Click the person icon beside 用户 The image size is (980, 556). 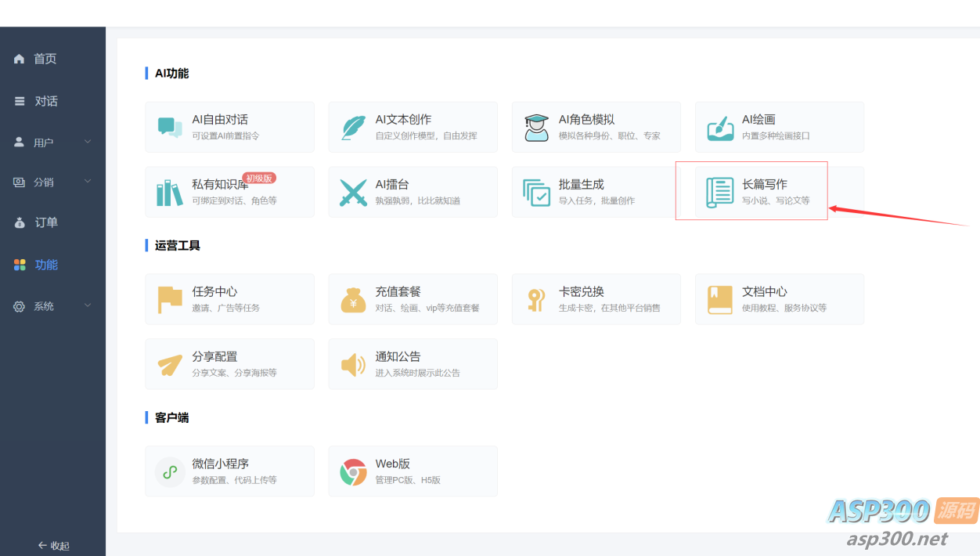[20, 142]
